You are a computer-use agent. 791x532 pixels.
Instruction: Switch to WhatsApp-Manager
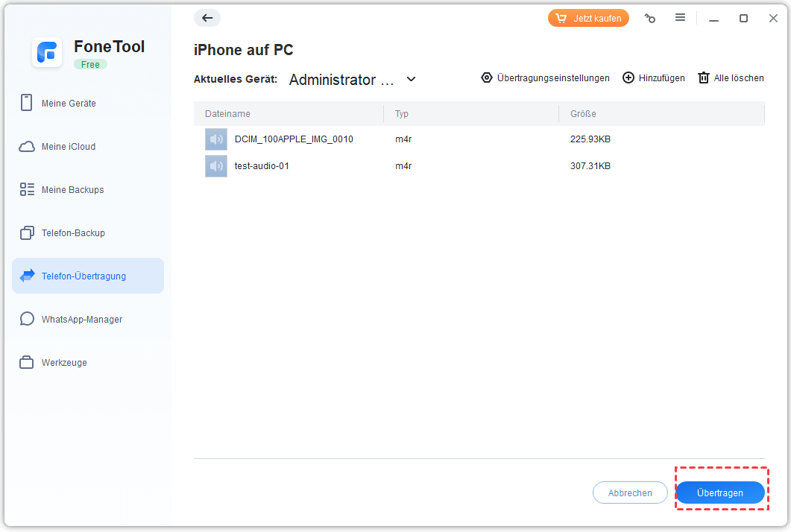point(82,320)
